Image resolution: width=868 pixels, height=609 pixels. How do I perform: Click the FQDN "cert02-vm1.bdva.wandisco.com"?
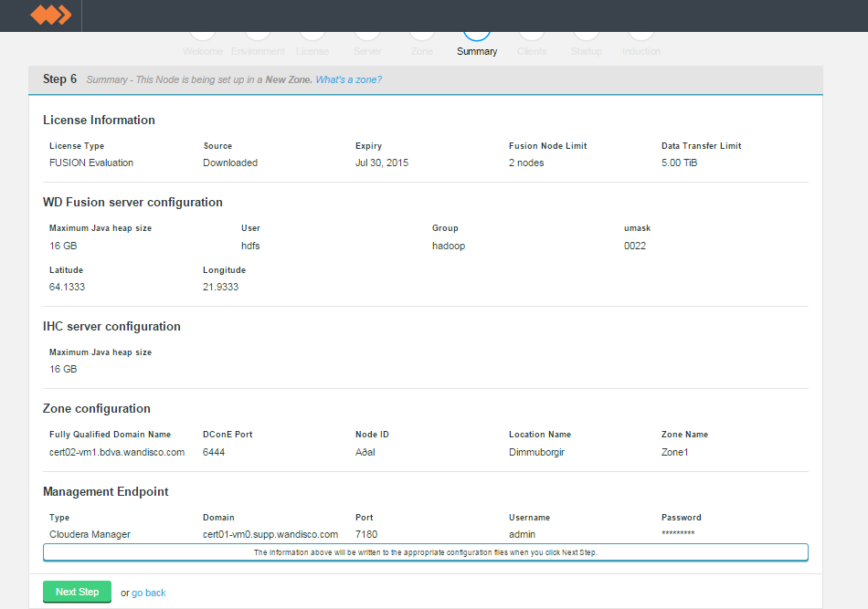[117, 452]
